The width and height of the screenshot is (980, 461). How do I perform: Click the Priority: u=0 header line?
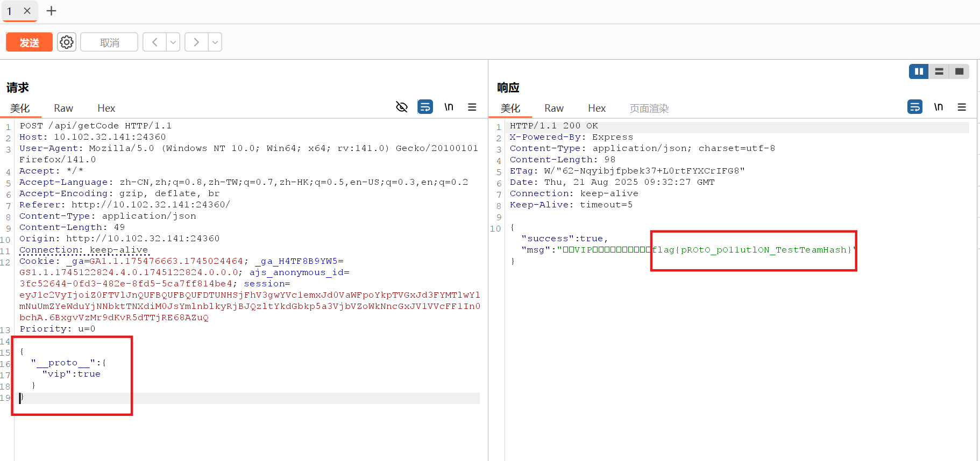click(x=58, y=329)
